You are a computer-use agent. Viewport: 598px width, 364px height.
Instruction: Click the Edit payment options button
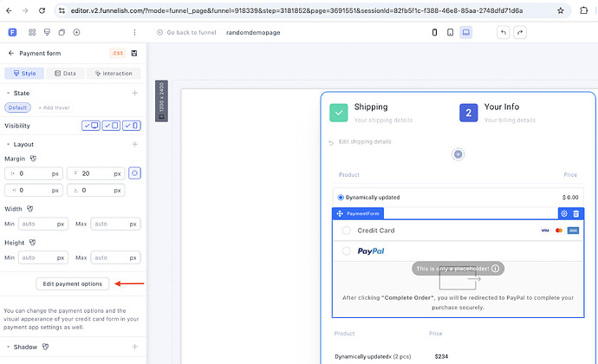pyautogui.click(x=73, y=283)
